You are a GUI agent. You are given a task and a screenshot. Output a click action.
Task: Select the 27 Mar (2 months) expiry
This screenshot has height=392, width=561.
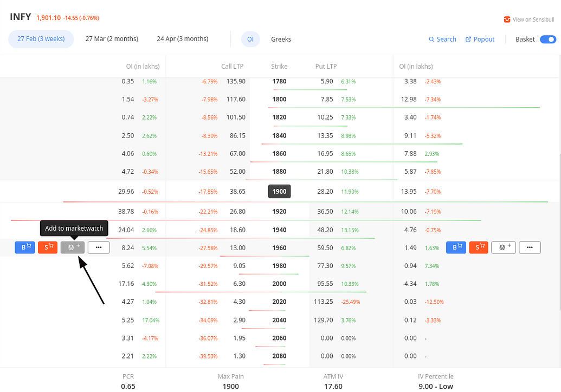click(112, 39)
